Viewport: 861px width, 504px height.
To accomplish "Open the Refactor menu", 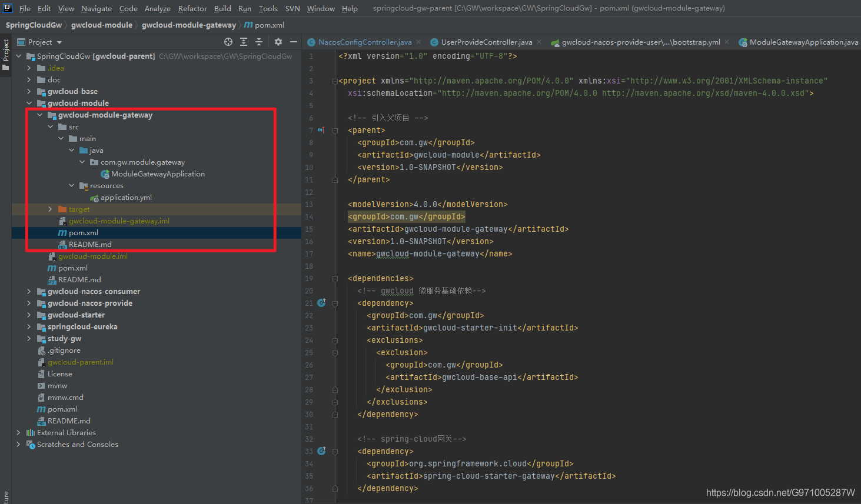I will point(192,8).
